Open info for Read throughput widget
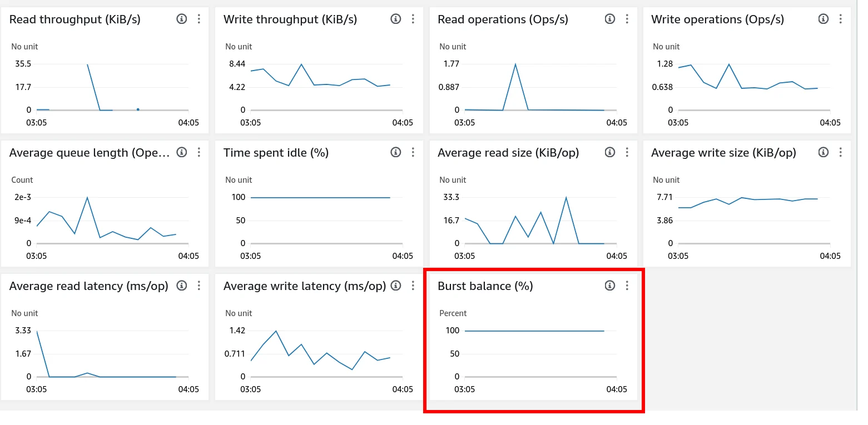The height and width of the screenshot is (425, 868). coord(182,19)
